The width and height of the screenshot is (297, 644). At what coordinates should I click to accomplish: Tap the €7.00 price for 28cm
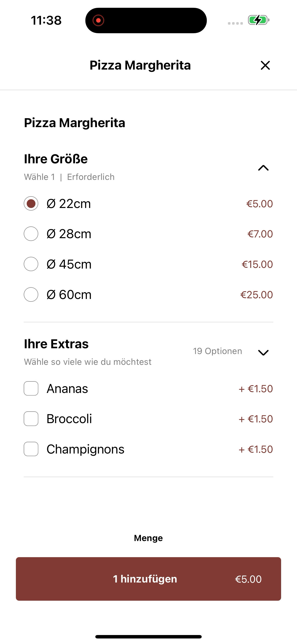[260, 234]
